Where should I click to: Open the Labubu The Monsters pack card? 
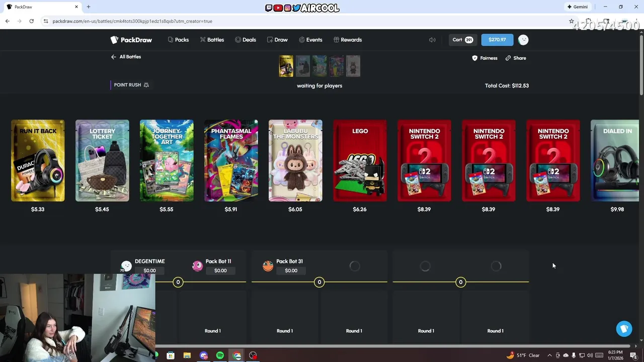pos(295,160)
